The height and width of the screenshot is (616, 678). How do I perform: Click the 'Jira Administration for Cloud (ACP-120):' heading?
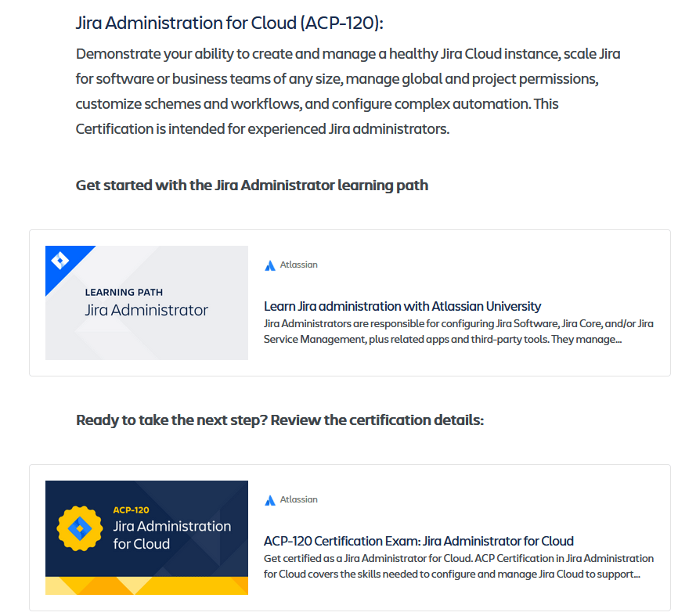(229, 23)
